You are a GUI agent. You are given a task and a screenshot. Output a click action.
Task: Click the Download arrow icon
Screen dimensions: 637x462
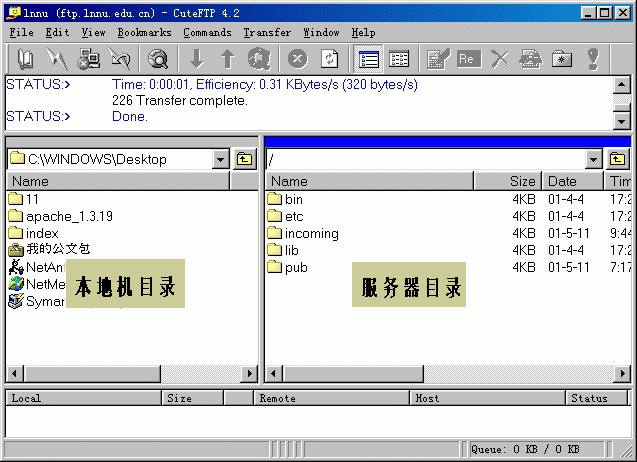[197, 59]
